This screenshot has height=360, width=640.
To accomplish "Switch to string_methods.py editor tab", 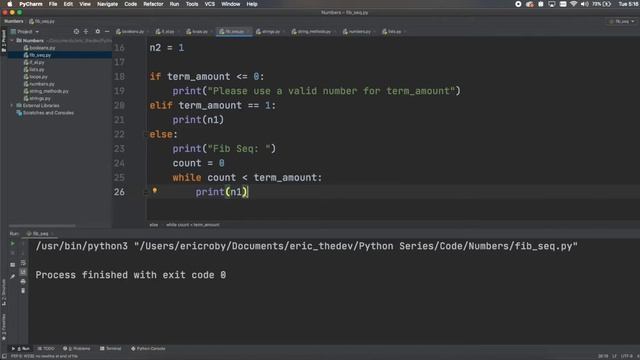I will coord(312,31).
